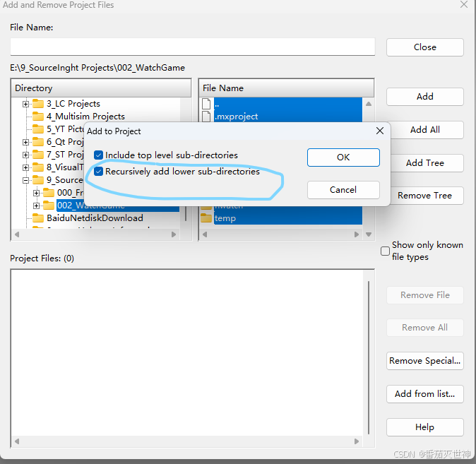Click the parent directory '..' file icon
The height and width of the screenshot is (464, 476).
pyautogui.click(x=206, y=104)
